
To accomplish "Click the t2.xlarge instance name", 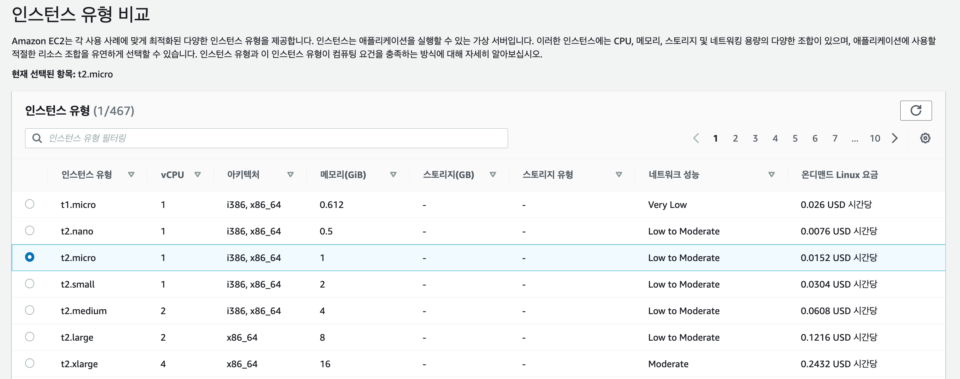I will (80, 364).
